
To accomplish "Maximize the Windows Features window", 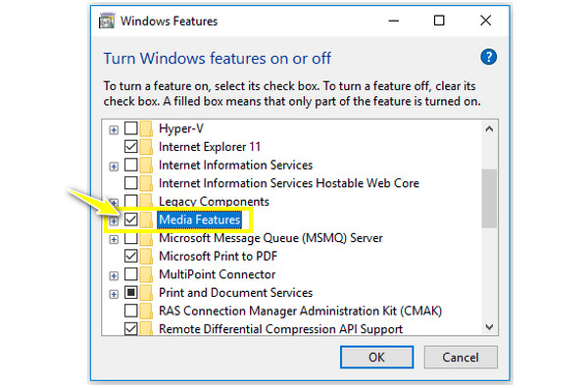I will (439, 21).
